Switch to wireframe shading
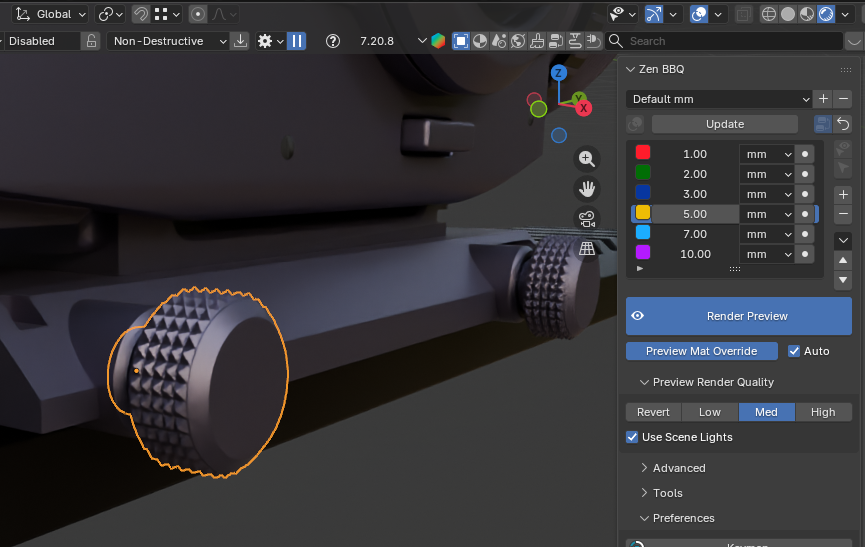Viewport: 865px width, 547px height. pos(768,14)
